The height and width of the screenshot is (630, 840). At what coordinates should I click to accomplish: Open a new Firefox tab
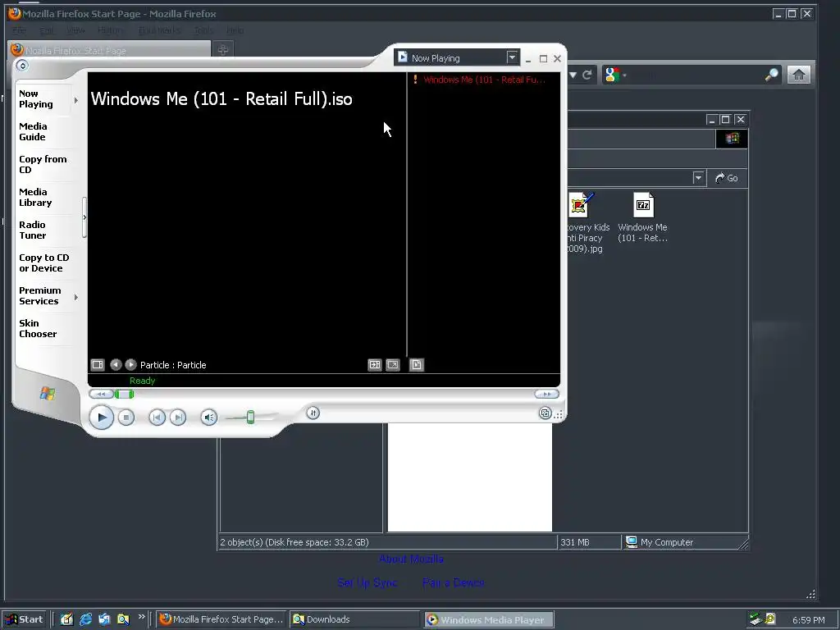point(223,50)
